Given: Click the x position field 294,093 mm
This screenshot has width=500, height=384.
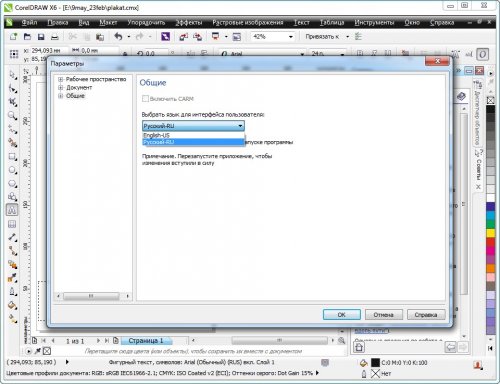Looking at the screenshot, I should tap(49, 50).
